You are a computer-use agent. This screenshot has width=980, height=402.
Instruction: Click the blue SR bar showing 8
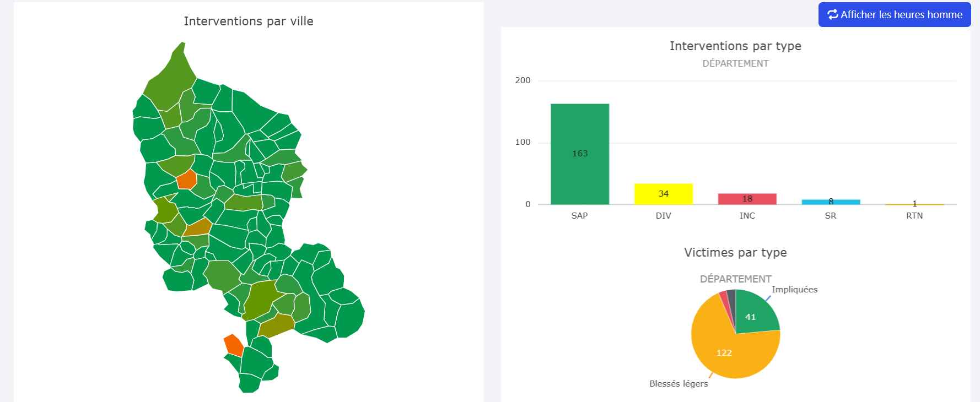(831, 202)
